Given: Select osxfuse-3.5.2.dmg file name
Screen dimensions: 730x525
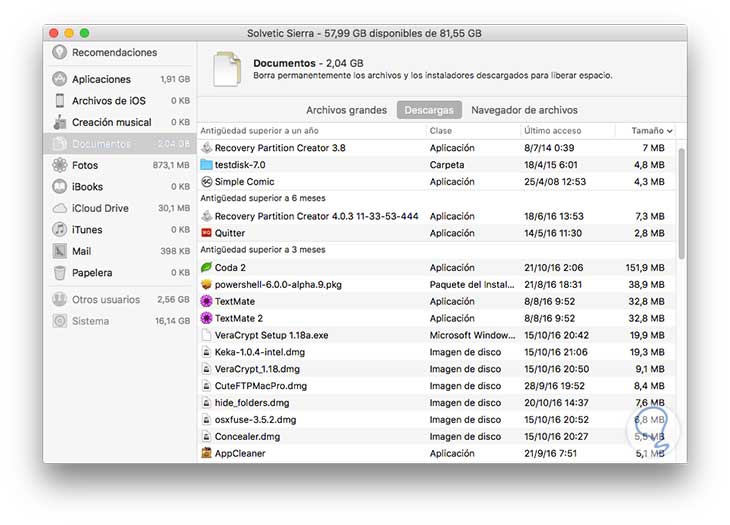Looking at the screenshot, I should 255,420.
